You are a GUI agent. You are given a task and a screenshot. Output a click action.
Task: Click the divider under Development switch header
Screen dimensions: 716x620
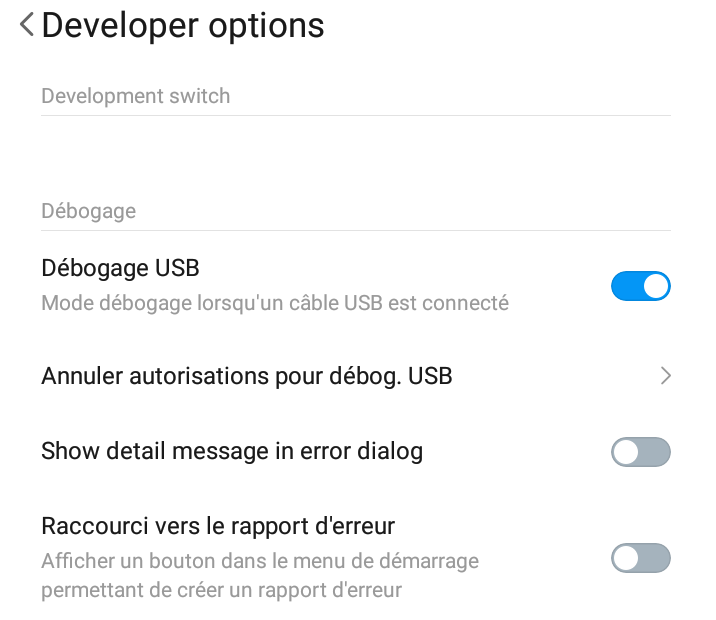tap(356, 116)
